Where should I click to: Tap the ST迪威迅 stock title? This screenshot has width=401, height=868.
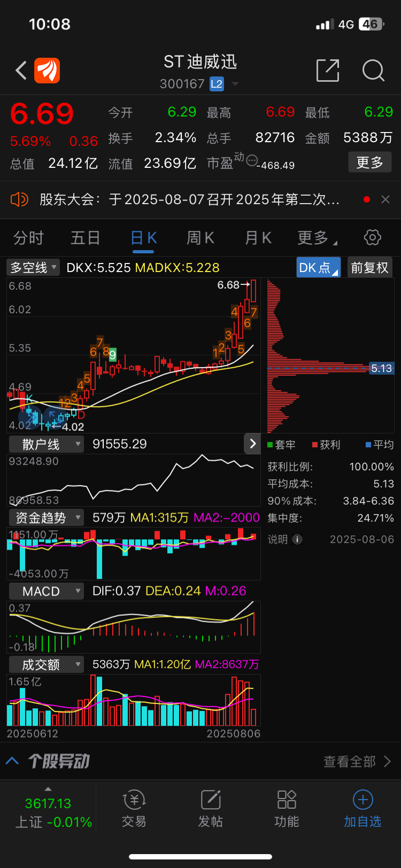(x=200, y=62)
